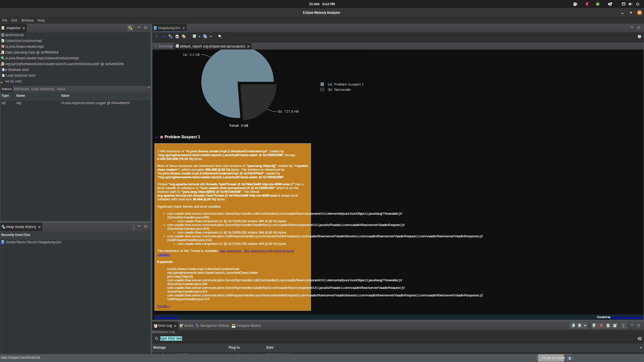Screen dimensions: 644x362
Task: Click the red error icon beside Problem Suspect 1
Action: point(162,137)
